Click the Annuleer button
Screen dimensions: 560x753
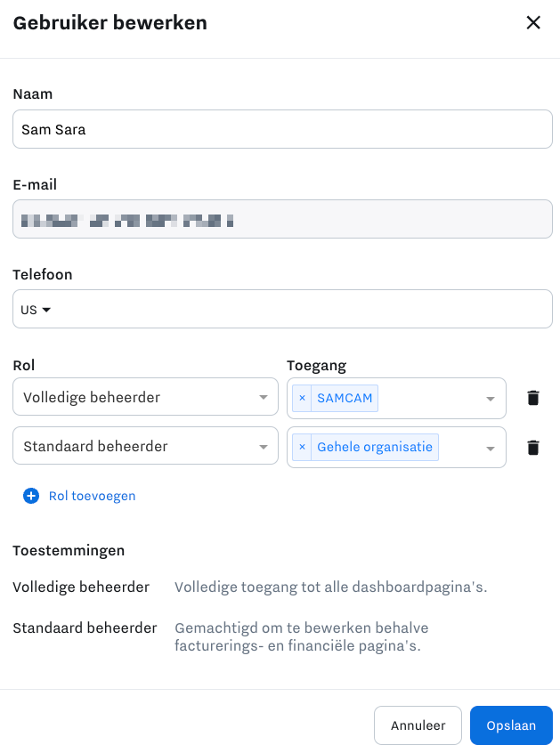click(x=418, y=725)
